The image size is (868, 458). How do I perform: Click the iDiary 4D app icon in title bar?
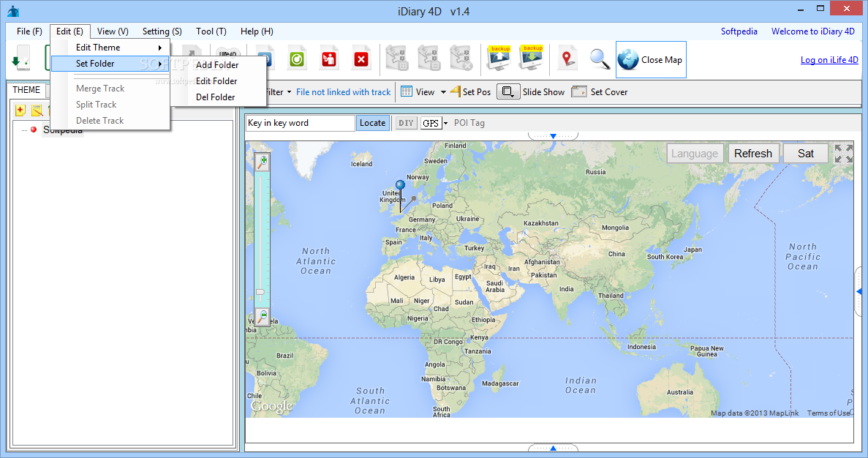tap(13, 11)
